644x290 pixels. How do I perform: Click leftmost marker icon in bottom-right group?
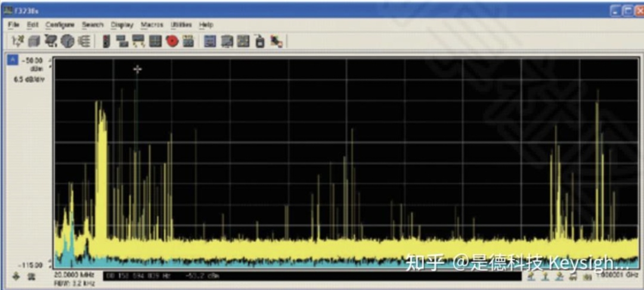pos(531,276)
